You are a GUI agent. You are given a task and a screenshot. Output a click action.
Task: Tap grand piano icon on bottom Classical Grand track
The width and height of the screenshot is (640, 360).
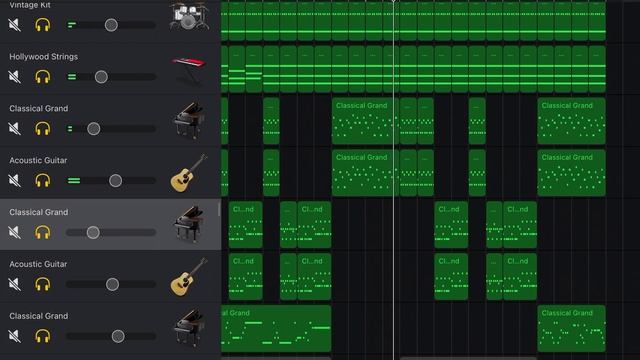coord(189,328)
